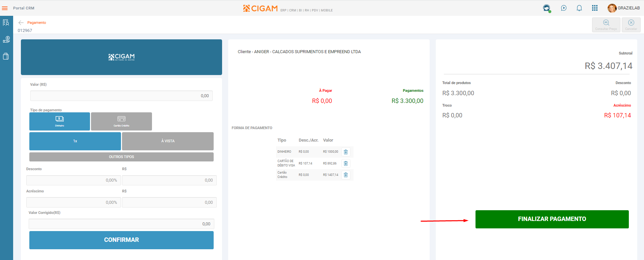Screen dimensions: 644x260
Task: Click the Consultar Preço toolbar button
Action: pos(606,25)
